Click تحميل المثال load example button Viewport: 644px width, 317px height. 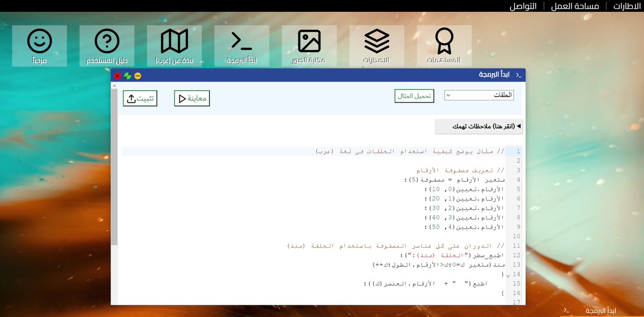tap(414, 96)
